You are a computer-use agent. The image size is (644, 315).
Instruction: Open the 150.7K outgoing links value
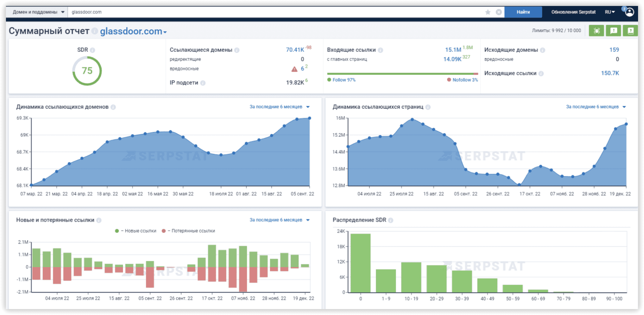click(610, 73)
